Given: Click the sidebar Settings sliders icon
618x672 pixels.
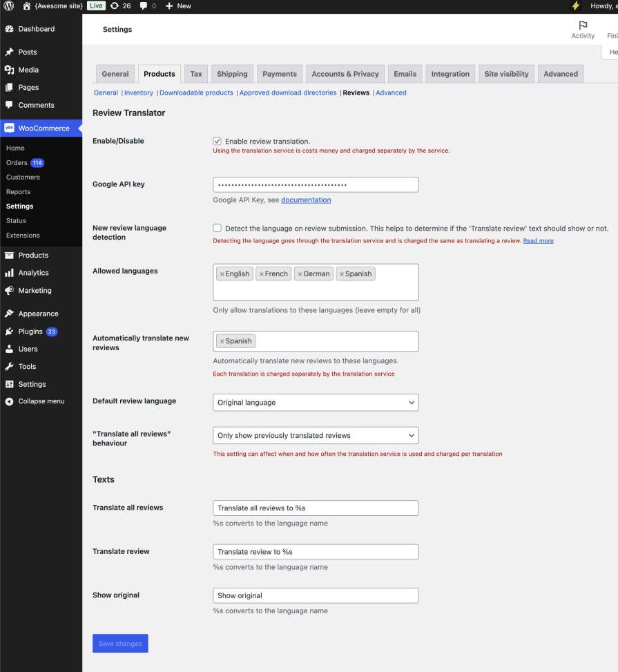Looking at the screenshot, I should pos(10,384).
